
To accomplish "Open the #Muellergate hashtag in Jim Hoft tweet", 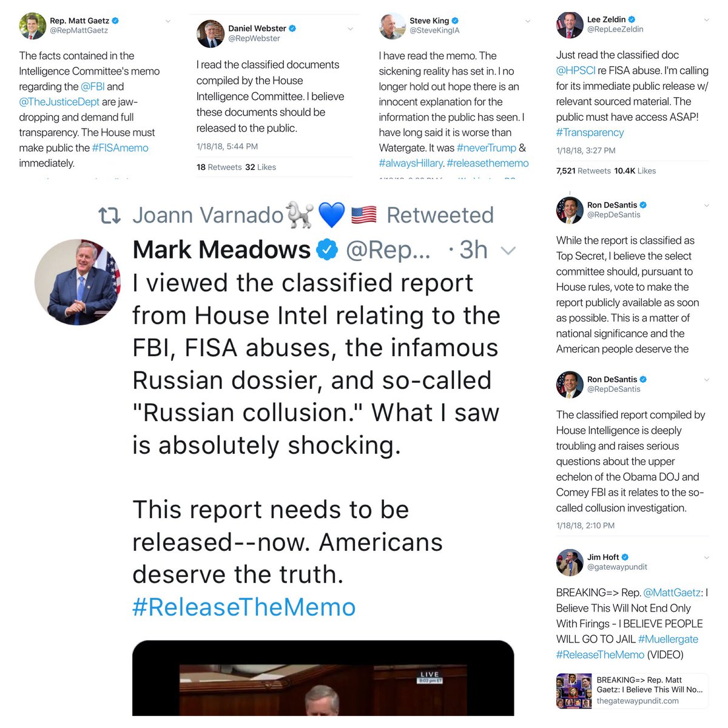I will click(668, 639).
